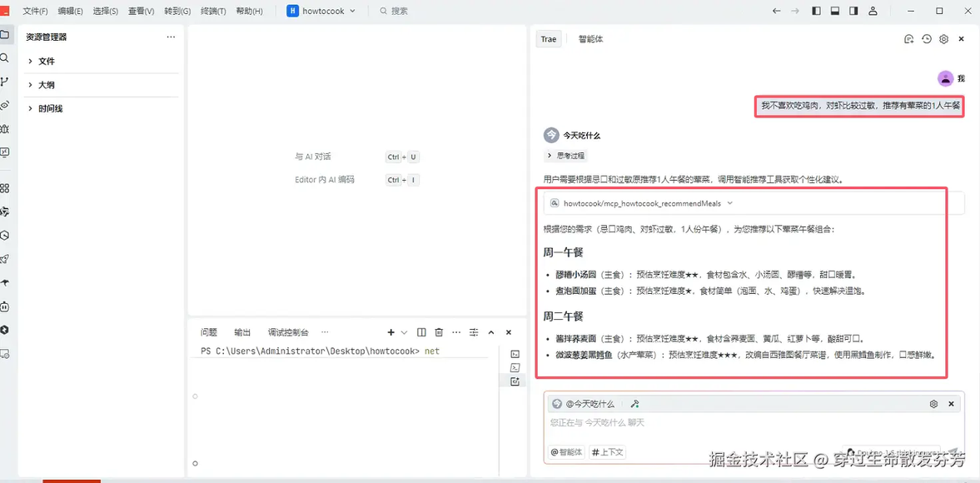
Task: Open new terminal profile dropdown arrow
Action: click(404, 332)
